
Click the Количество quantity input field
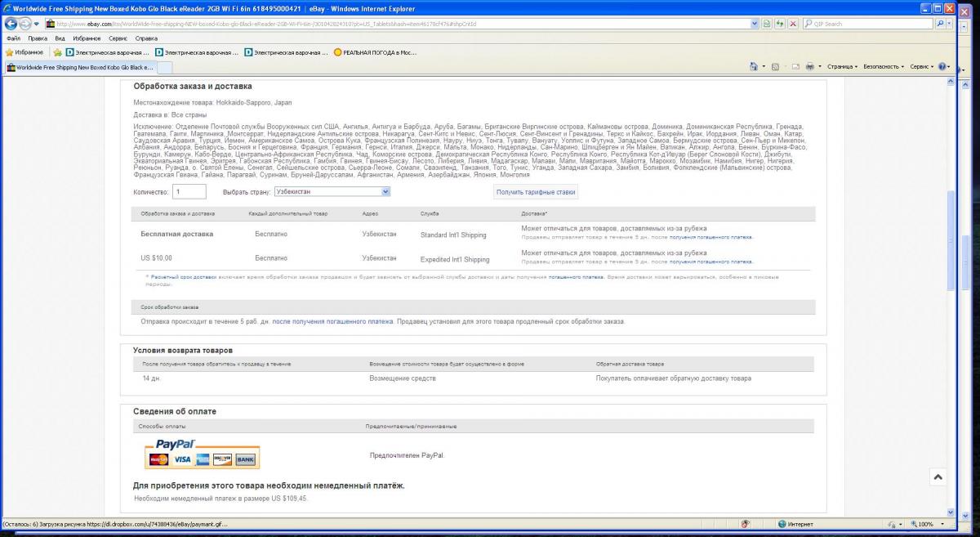[x=189, y=191]
